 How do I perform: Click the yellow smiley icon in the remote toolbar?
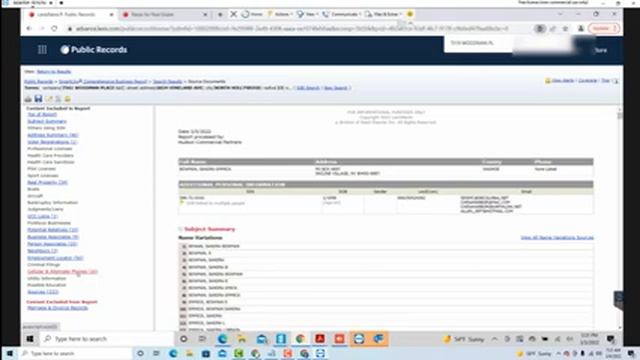410,14
